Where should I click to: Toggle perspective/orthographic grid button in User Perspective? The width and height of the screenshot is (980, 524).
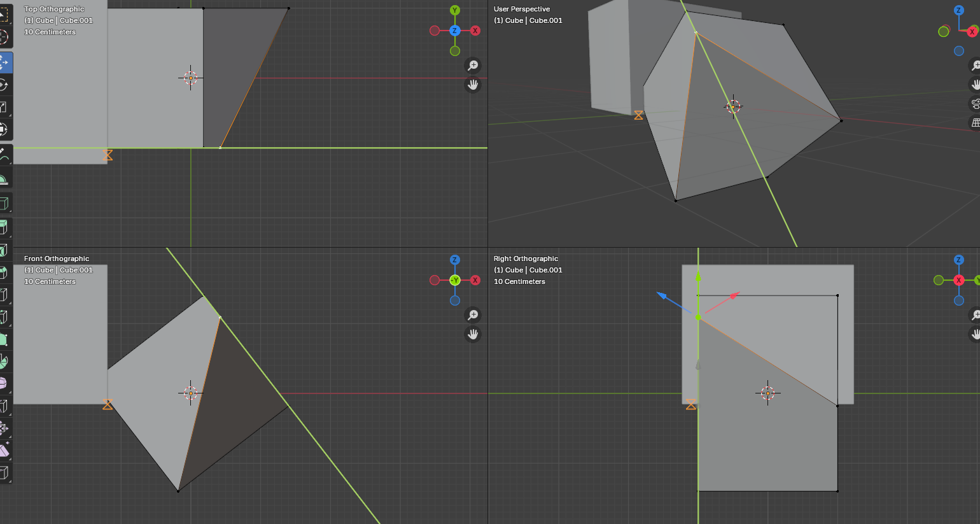[975, 123]
